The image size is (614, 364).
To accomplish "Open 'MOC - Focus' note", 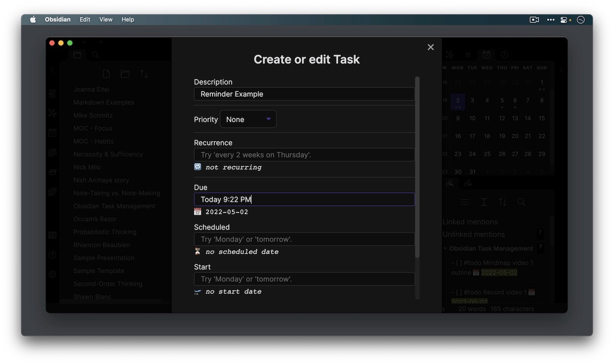I will (x=93, y=128).
